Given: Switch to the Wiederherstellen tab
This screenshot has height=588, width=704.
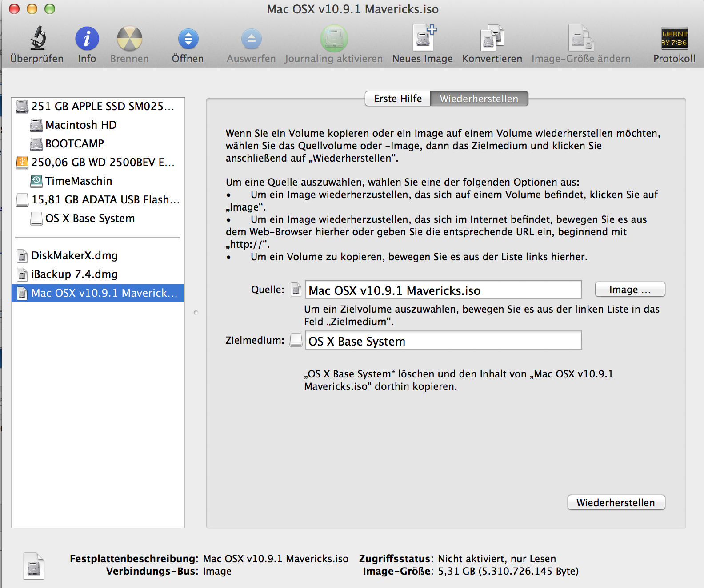Looking at the screenshot, I should [479, 99].
